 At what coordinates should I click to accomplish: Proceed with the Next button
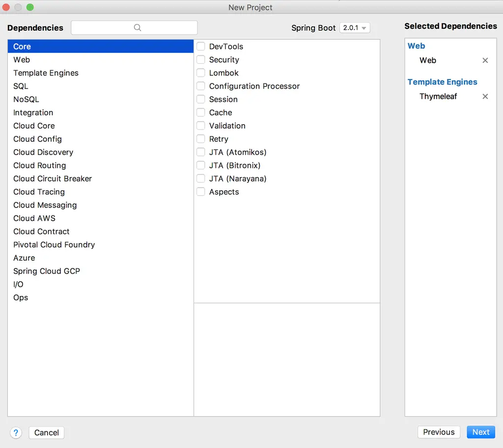(x=481, y=432)
